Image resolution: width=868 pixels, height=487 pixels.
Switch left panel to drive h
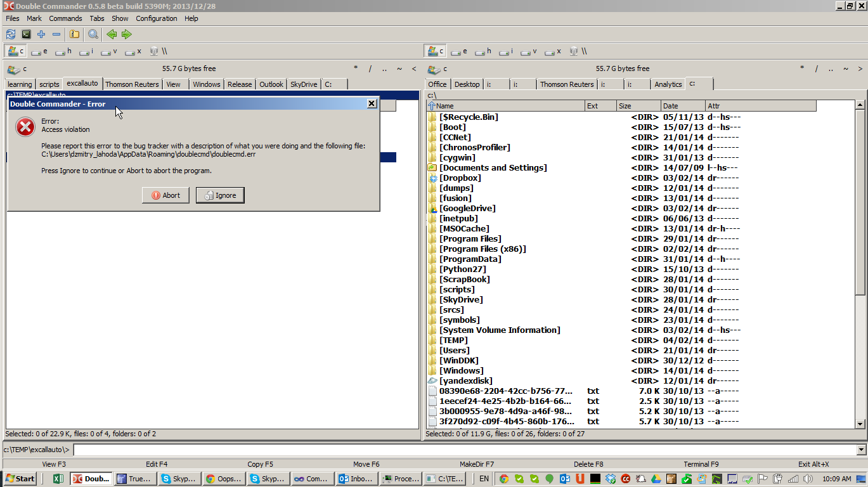pyautogui.click(x=63, y=51)
